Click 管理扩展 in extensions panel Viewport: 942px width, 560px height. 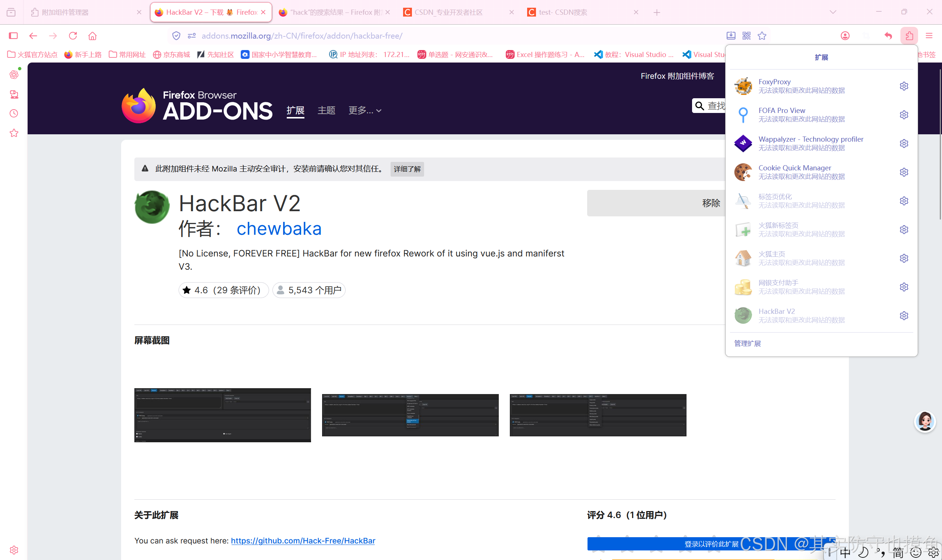click(x=747, y=343)
